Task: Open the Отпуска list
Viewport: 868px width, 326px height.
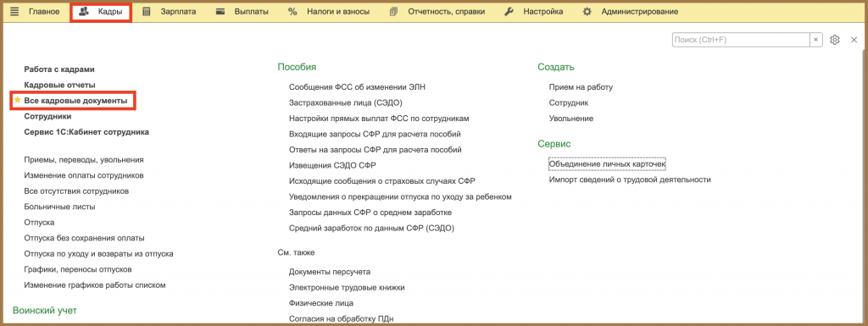Action: (39, 222)
